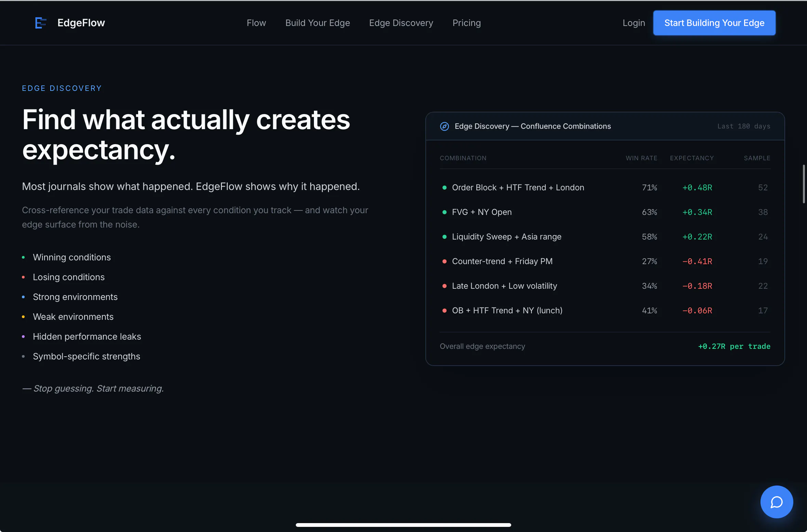Click the 27% win rate value

click(649, 261)
